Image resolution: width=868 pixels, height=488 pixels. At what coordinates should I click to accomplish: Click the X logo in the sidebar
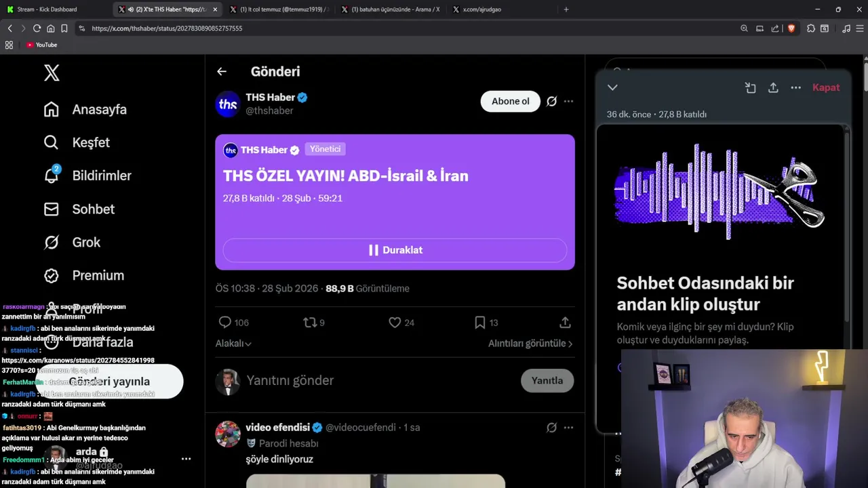(x=52, y=73)
